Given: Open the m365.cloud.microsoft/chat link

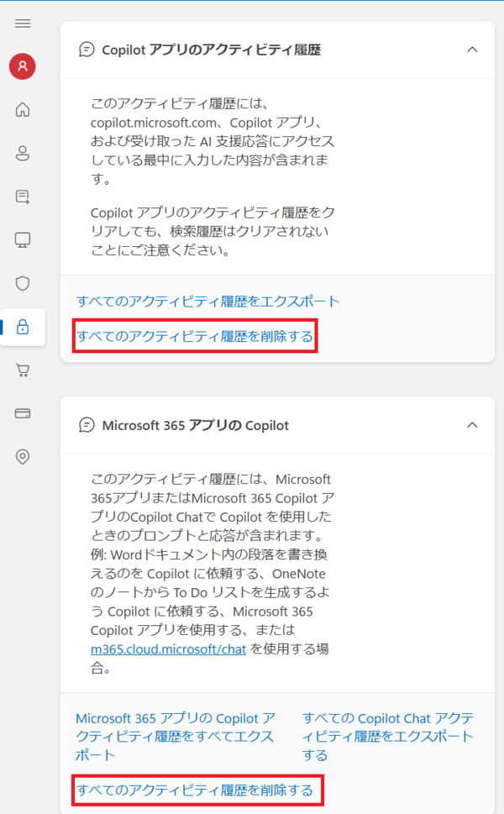Looking at the screenshot, I should tap(168, 649).
